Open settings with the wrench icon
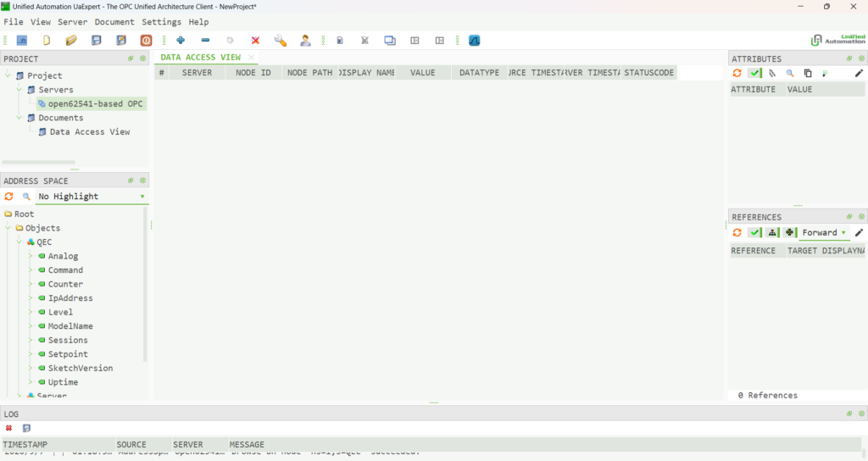 [280, 41]
